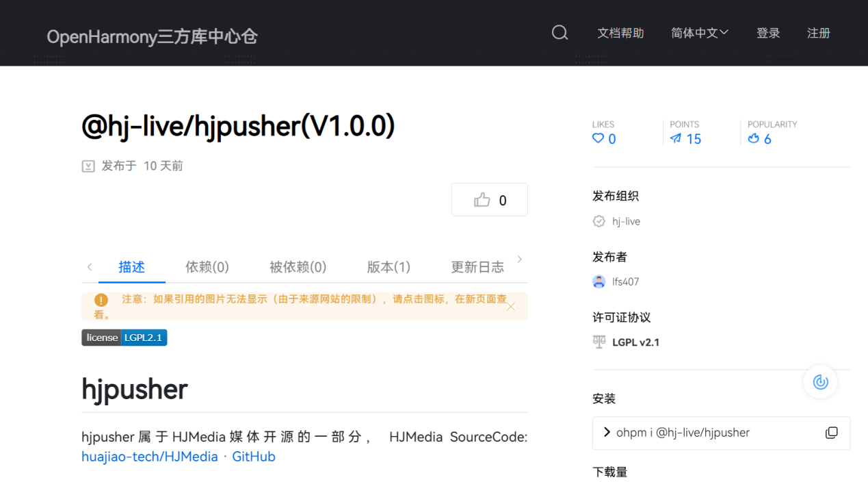
Task: Open 文档帮助 documentation help
Action: 620,33
